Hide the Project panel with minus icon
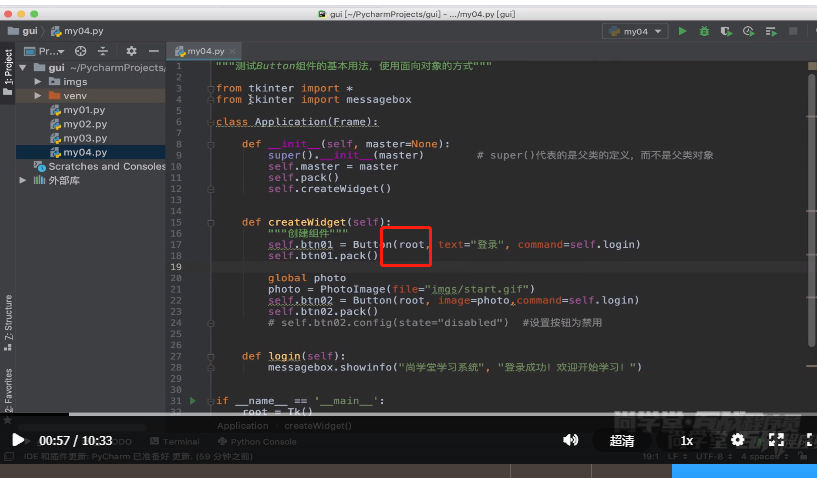 tap(153, 51)
